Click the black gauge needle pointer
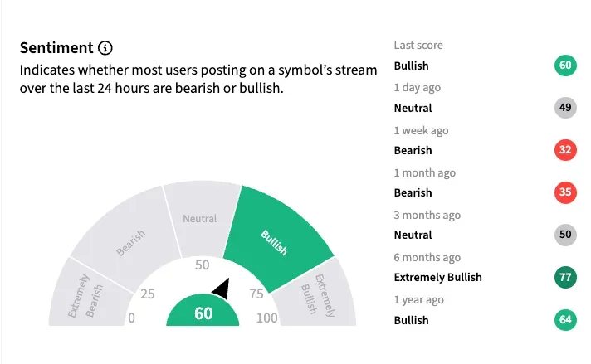This screenshot has height=364, width=591. coord(221,288)
